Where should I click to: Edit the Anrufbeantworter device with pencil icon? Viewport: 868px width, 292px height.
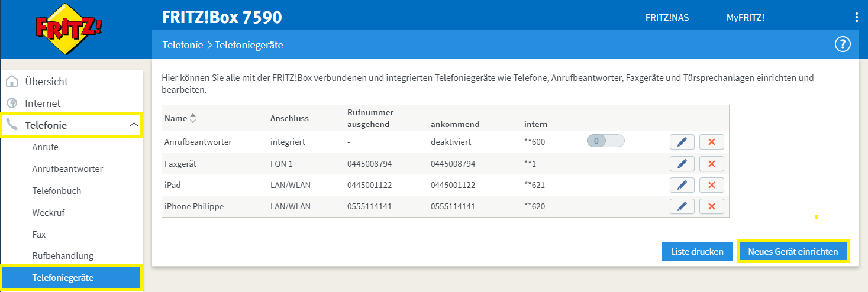[x=682, y=142]
